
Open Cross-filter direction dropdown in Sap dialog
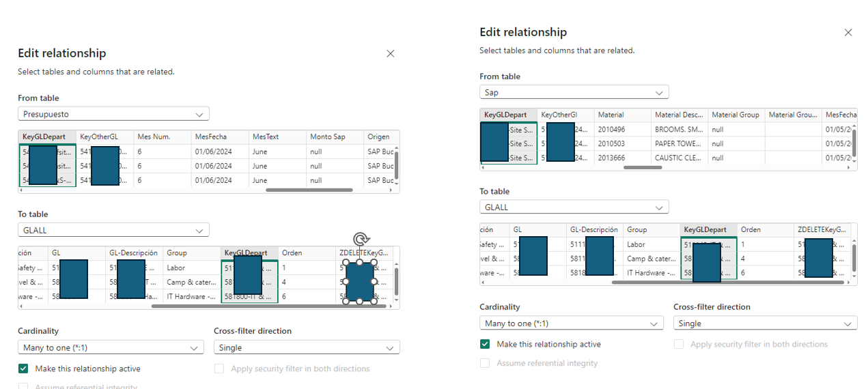click(766, 323)
